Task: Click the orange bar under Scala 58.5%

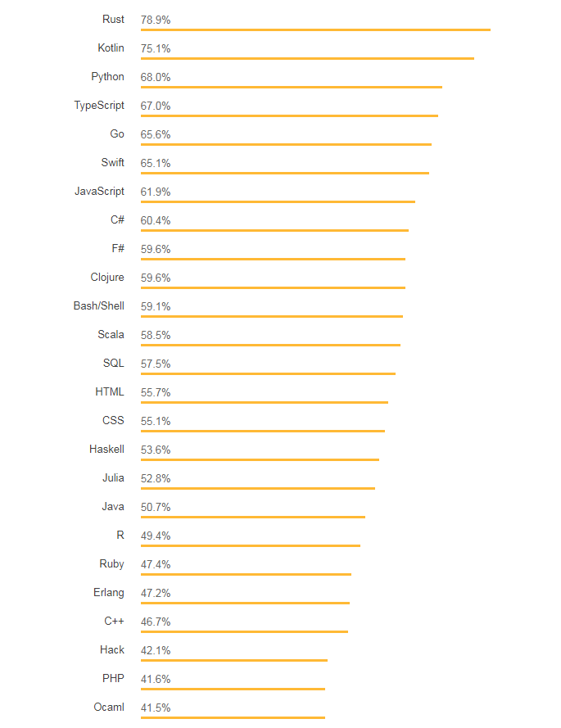Action: pos(270,346)
